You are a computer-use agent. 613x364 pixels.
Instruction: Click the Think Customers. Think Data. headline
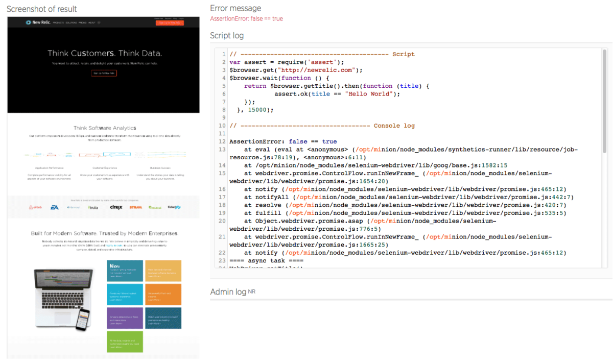click(x=104, y=53)
